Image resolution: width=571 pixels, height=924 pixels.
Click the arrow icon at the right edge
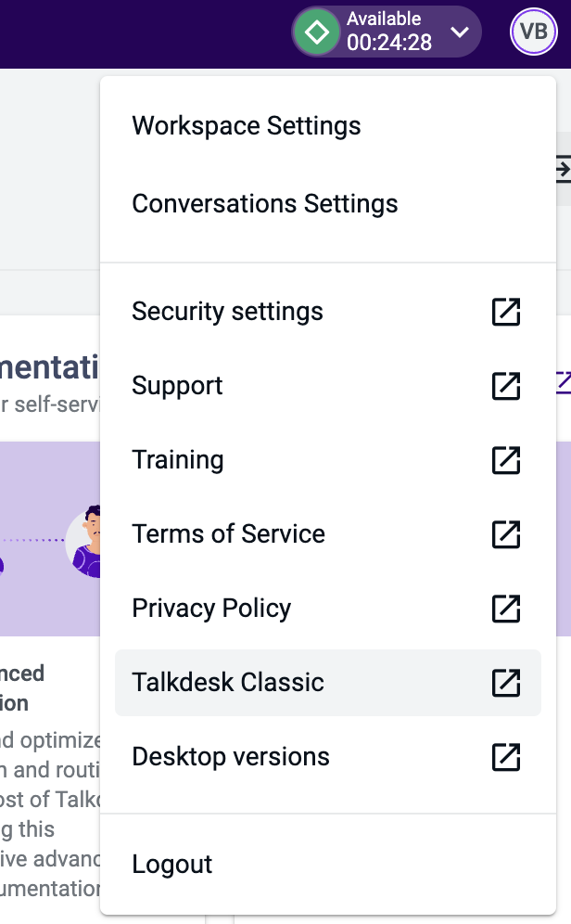564,170
